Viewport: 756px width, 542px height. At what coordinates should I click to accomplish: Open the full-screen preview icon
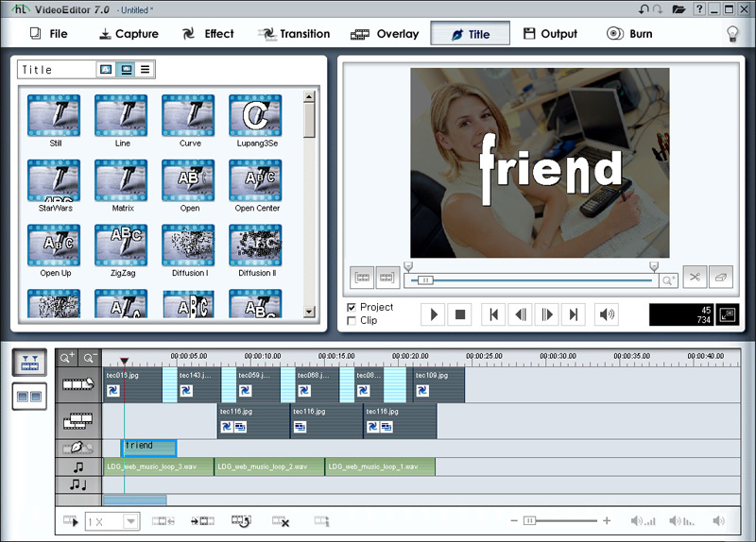pyautogui.click(x=727, y=315)
